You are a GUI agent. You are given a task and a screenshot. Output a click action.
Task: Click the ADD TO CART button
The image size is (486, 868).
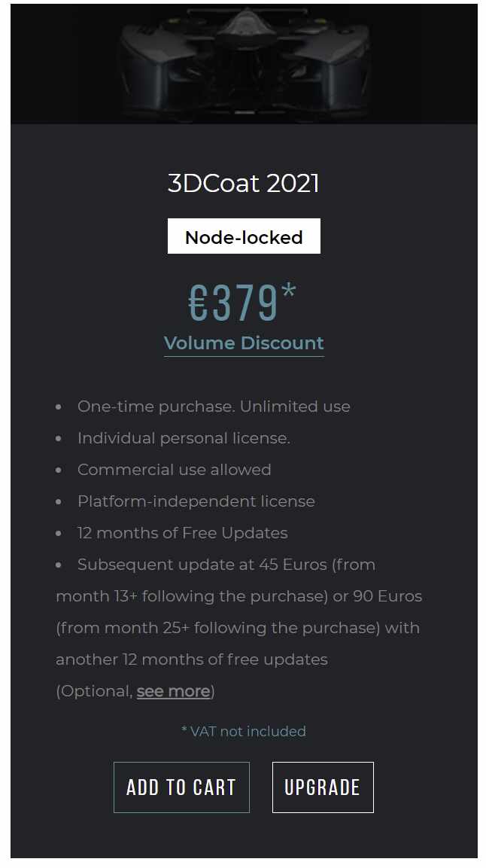click(181, 787)
